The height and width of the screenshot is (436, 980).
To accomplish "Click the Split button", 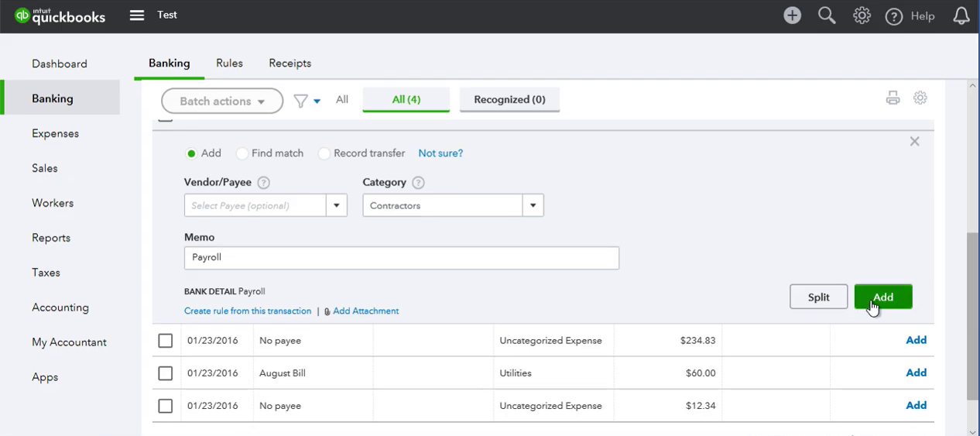I will point(818,297).
